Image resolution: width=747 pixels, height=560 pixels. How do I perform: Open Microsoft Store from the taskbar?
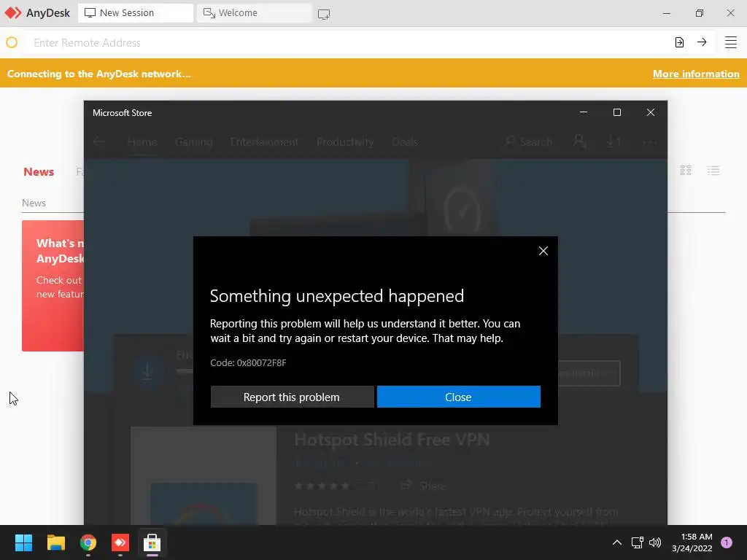[152, 542]
